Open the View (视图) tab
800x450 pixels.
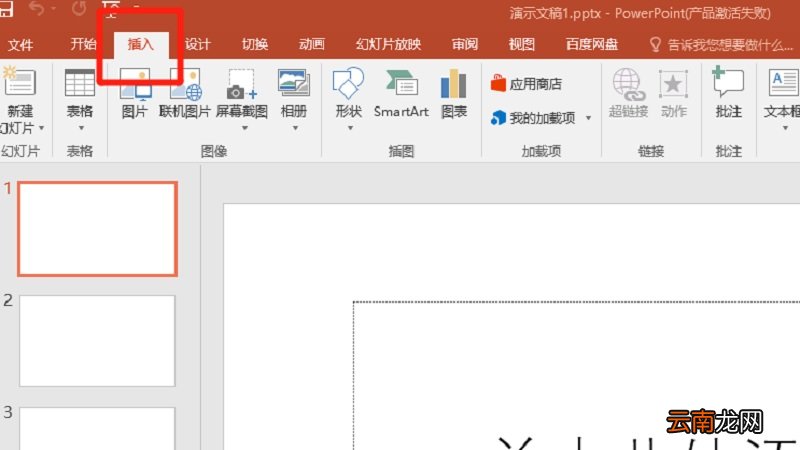521,44
